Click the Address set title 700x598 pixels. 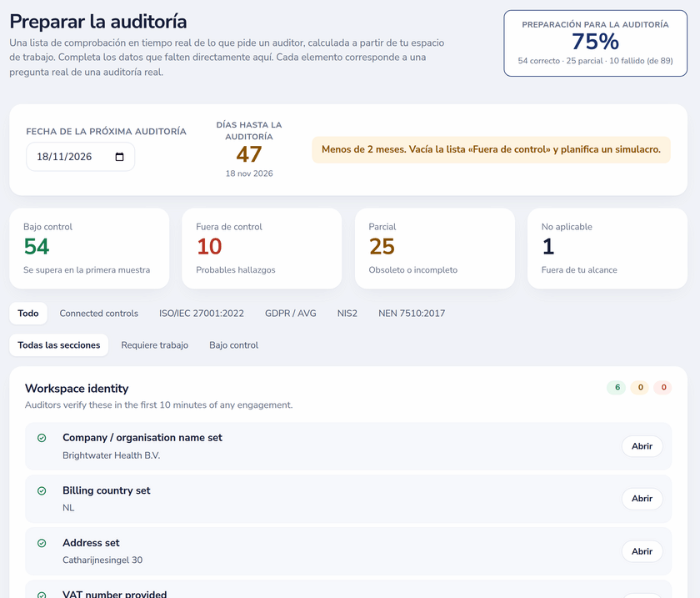click(x=91, y=543)
